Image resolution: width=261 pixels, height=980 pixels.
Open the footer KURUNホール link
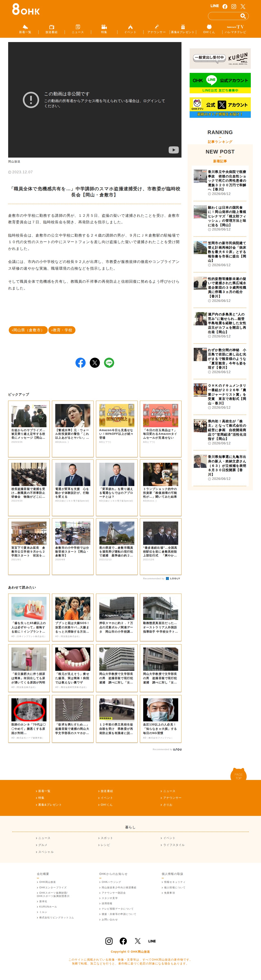pyautogui.click(x=48, y=907)
